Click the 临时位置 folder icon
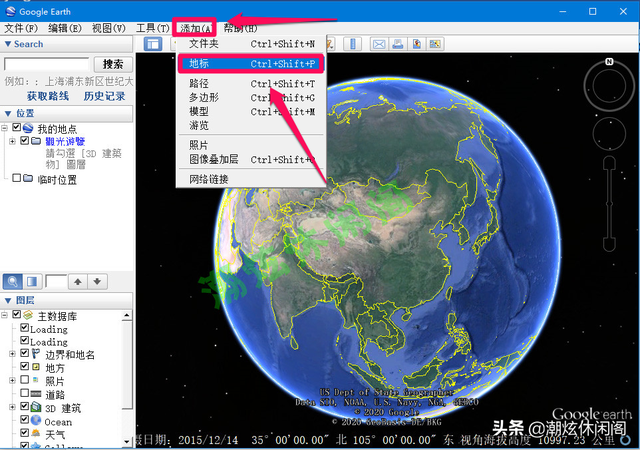This screenshot has width=640, height=450. coord(28,178)
